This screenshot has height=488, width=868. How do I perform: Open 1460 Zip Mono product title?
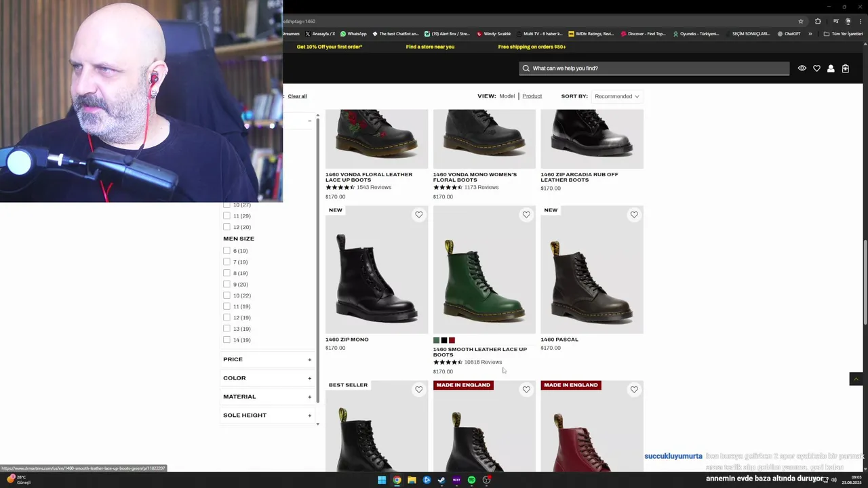(x=347, y=340)
